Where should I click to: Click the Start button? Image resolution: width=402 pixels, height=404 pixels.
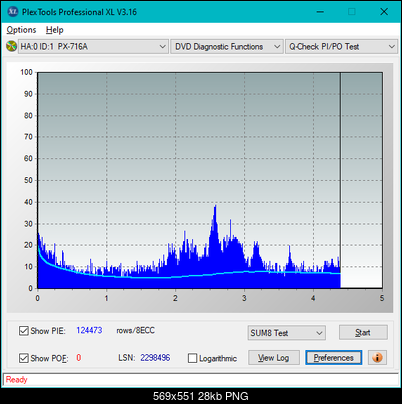[x=363, y=332]
